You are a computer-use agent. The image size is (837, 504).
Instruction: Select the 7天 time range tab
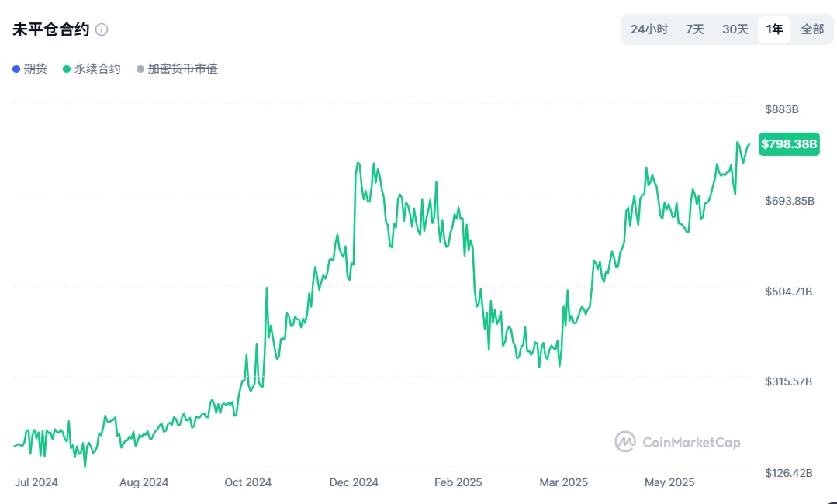point(695,29)
